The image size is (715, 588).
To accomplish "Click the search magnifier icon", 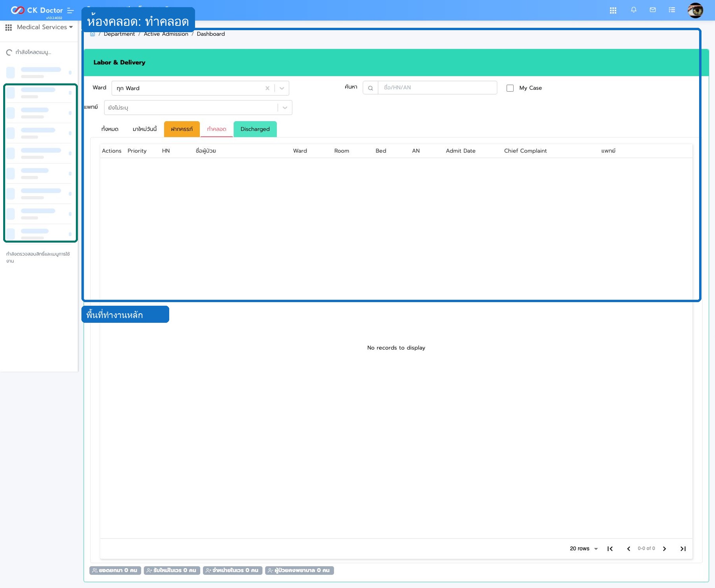I will [x=370, y=88].
